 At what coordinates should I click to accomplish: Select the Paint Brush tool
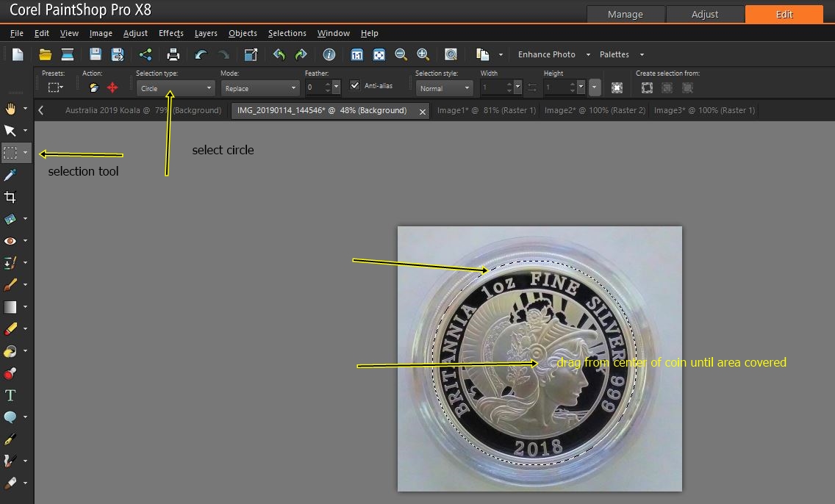pyautogui.click(x=10, y=285)
